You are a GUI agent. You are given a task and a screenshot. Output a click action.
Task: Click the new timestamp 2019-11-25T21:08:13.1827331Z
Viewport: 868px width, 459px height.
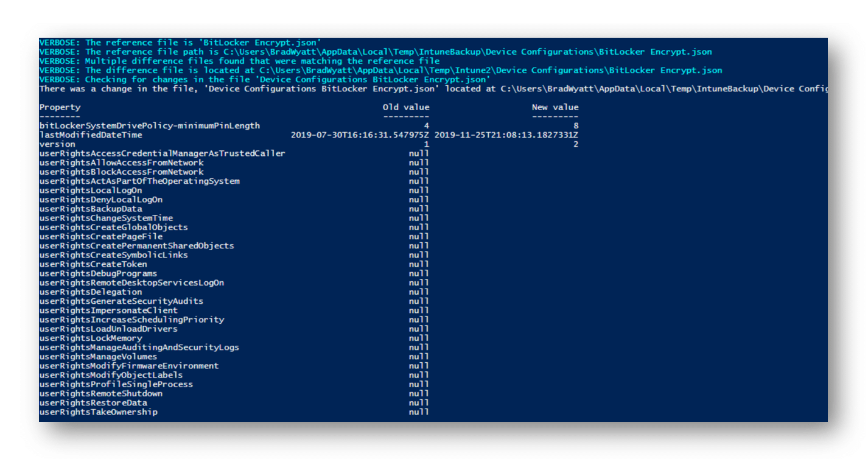coord(506,135)
